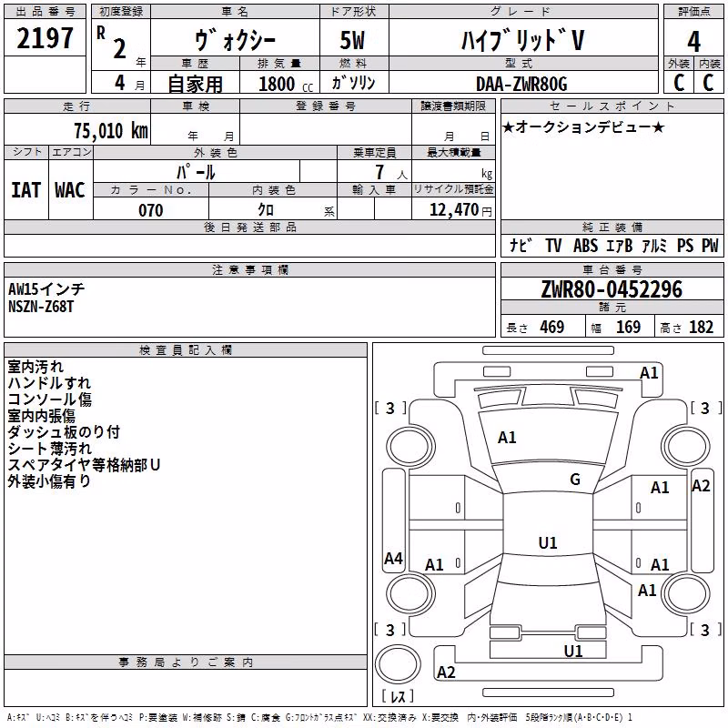This screenshot has width=728, height=728.
Task: Click the mileage 75,010 km
Action: tap(111, 130)
